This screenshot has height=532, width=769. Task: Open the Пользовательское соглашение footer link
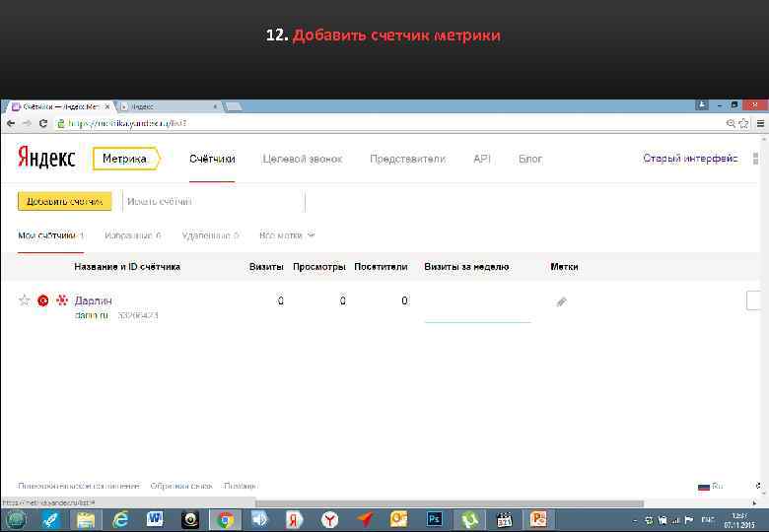pyautogui.click(x=79, y=486)
